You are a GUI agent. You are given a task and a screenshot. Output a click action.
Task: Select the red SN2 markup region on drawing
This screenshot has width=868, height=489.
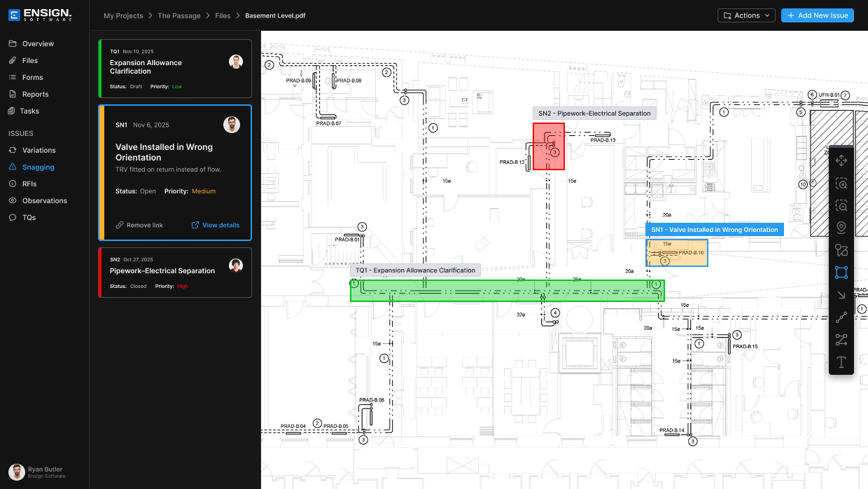point(549,146)
